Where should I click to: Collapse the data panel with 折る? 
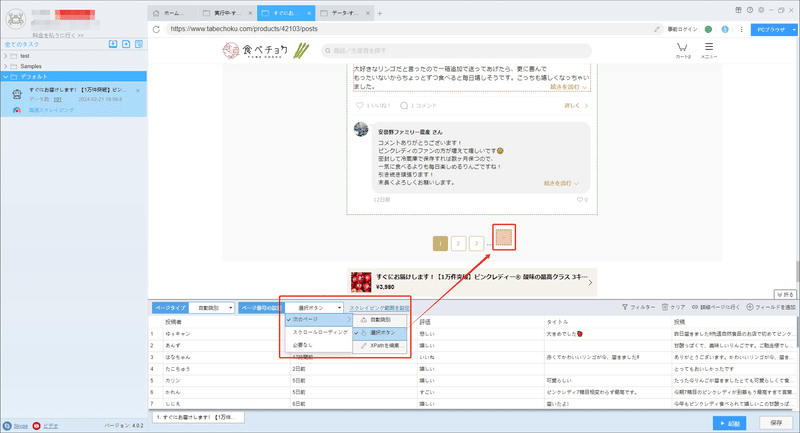click(785, 295)
